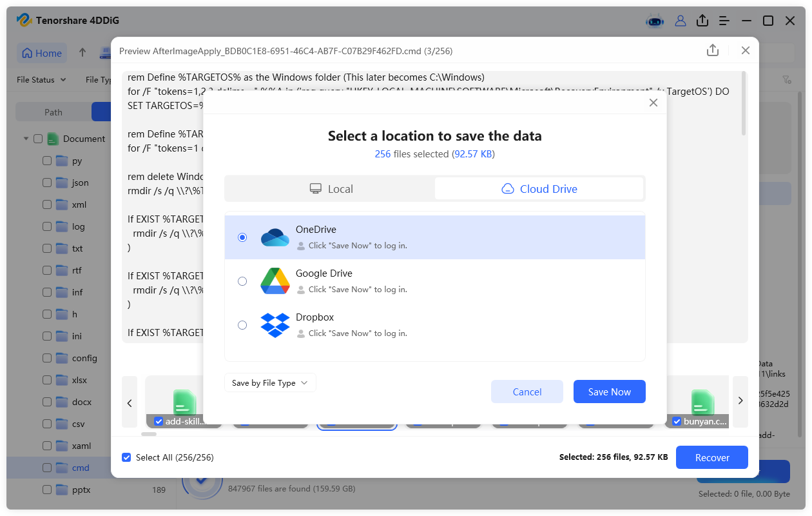812x516 pixels.
Task: Select the Dropbox radio button
Action: pos(242,325)
